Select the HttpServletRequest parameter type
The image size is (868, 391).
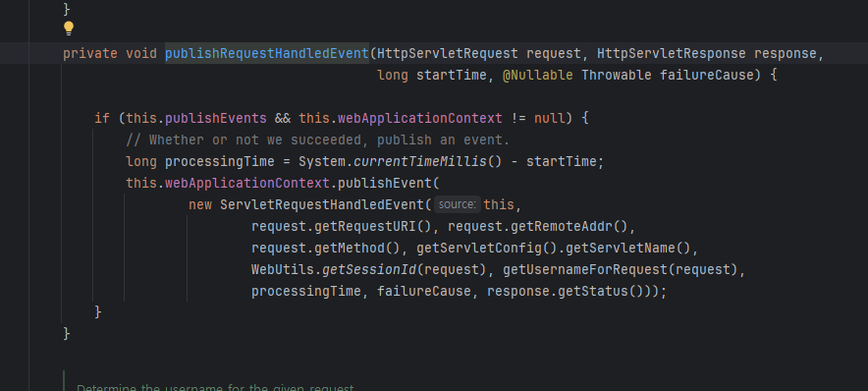pos(448,54)
